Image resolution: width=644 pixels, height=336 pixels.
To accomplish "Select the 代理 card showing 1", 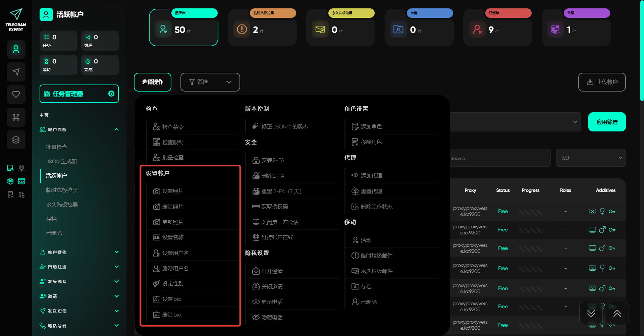I will click(576, 30).
